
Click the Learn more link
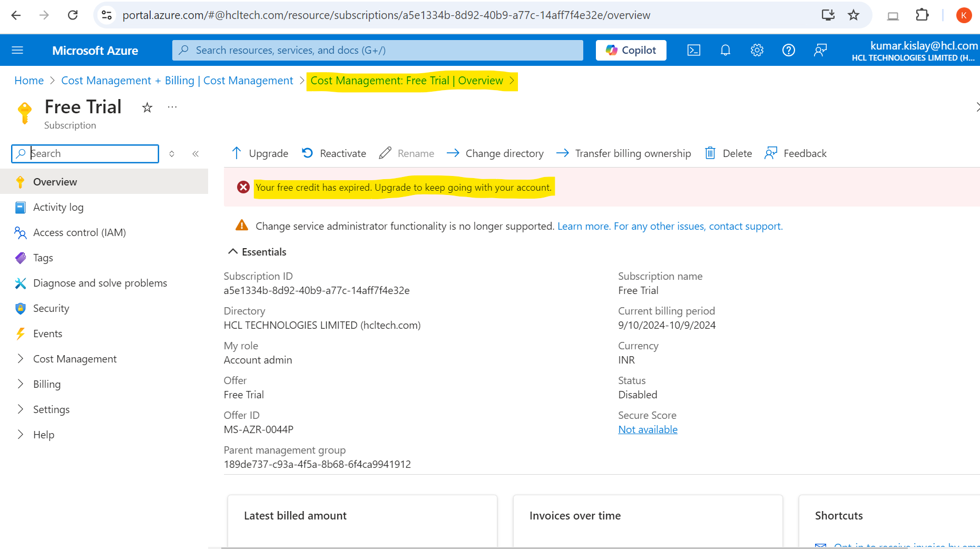pos(584,226)
